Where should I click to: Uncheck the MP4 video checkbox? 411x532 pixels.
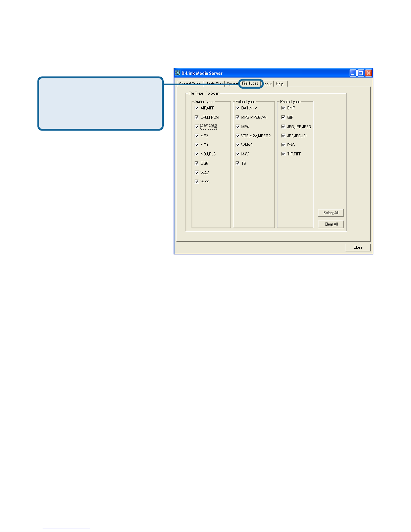238,127
